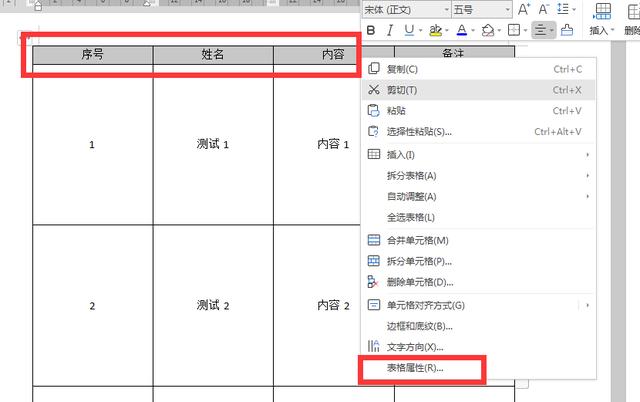Apply underline with the U button

tap(409, 30)
